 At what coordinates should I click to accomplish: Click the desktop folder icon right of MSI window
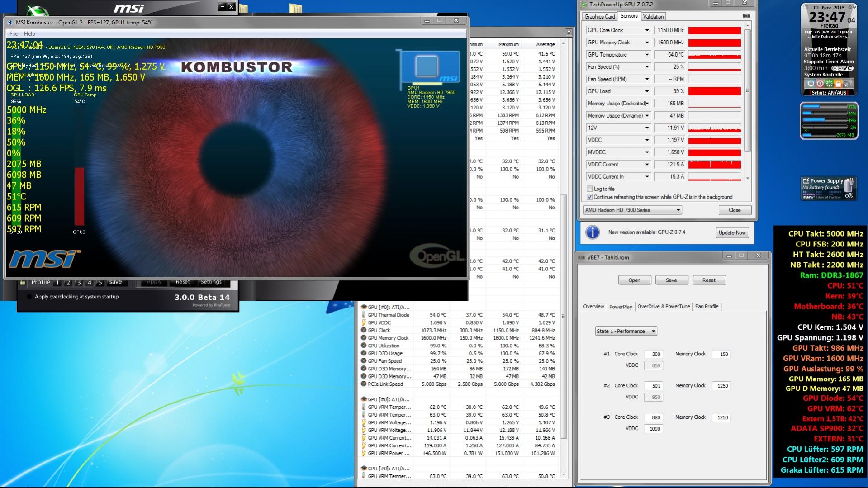[x=295, y=8]
